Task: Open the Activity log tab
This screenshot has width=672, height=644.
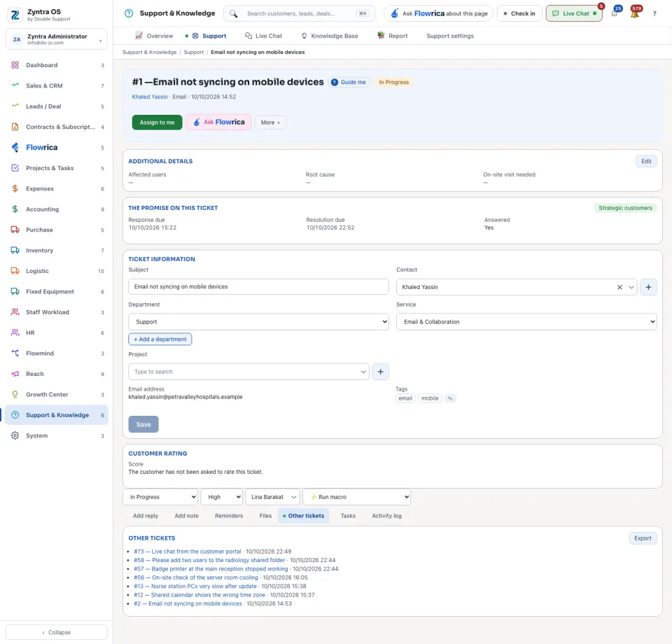Action: [x=386, y=516]
